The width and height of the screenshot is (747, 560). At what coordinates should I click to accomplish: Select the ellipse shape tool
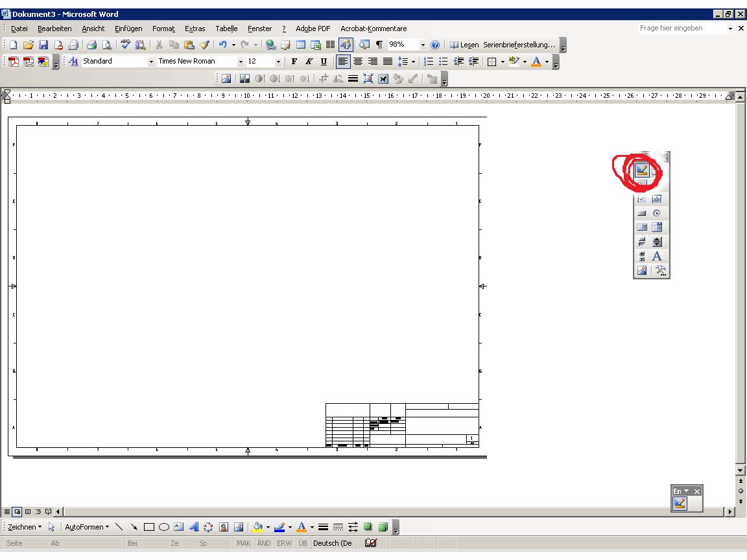tap(164, 527)
